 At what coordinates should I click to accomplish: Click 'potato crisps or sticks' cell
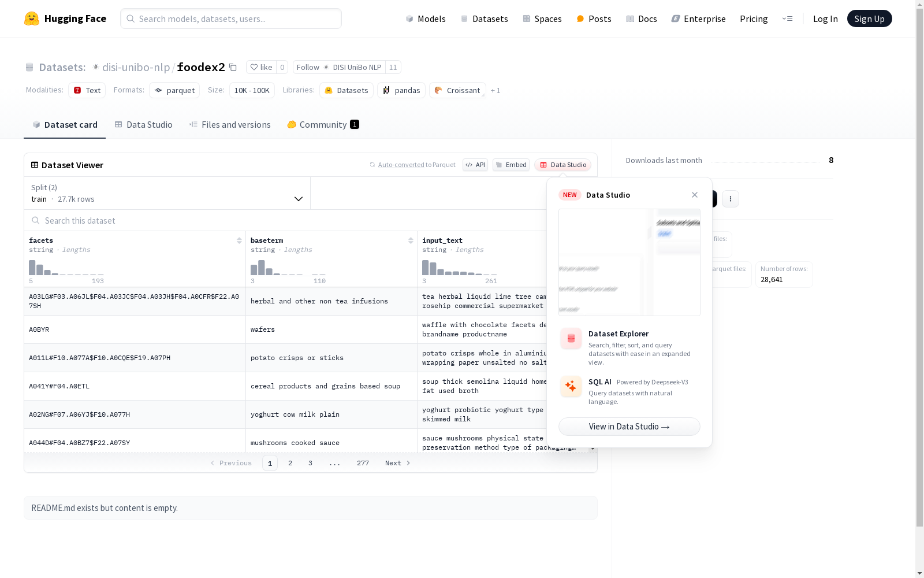tap(331, 358)
